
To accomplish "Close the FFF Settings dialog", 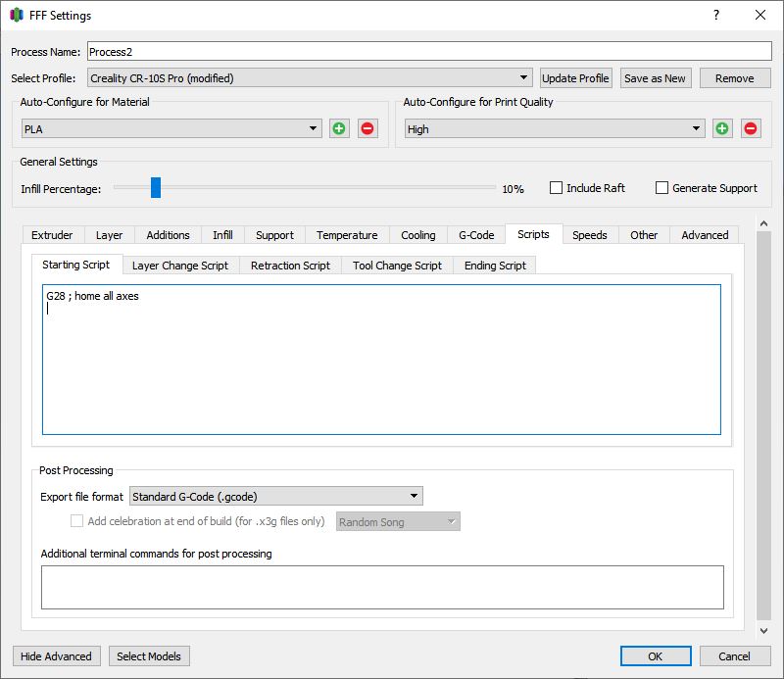I will click(x=760, y=15).
